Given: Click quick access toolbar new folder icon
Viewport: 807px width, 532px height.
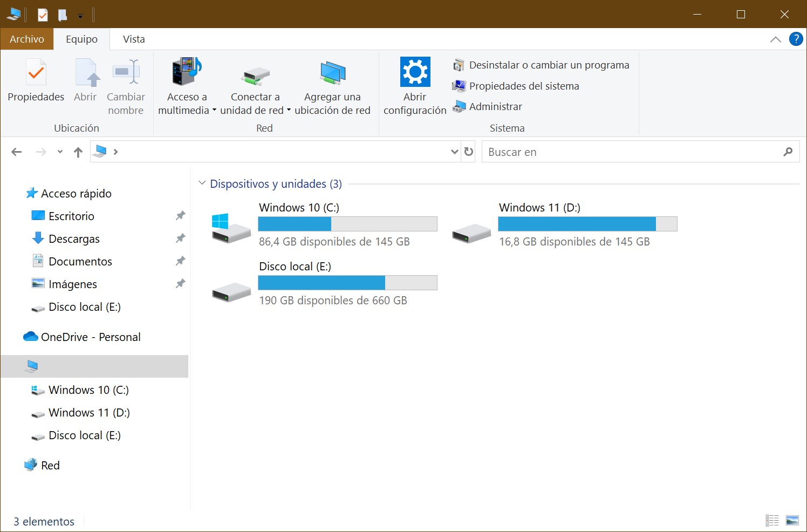Looking at the screenshot, I should 63,15.
